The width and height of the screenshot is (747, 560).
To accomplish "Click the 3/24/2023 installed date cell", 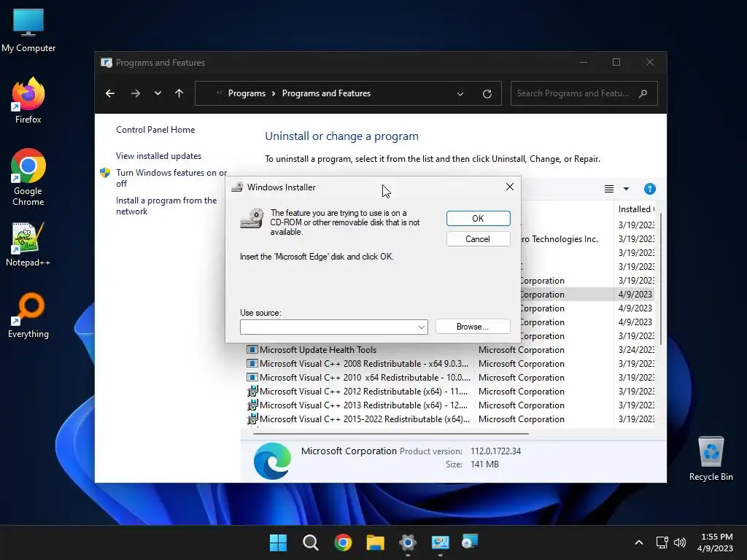I will pyautogui.click(x=636, y=350).
